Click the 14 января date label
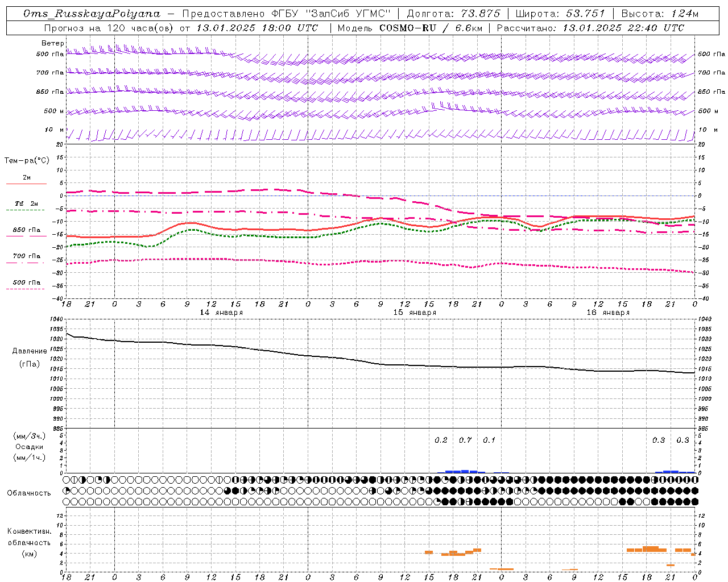The height and width of the screenshot is (582, 728). coord(221,313)
